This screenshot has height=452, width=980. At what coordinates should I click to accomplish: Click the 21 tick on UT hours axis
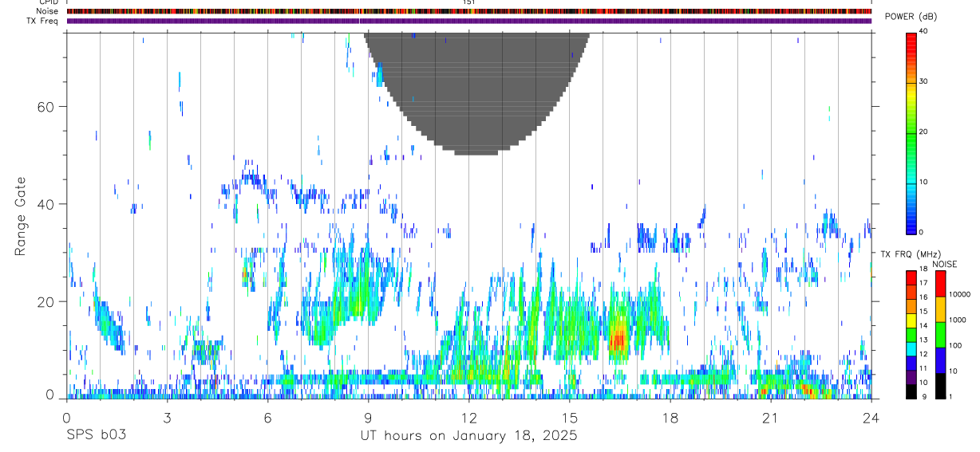click(x=771, y=418)
